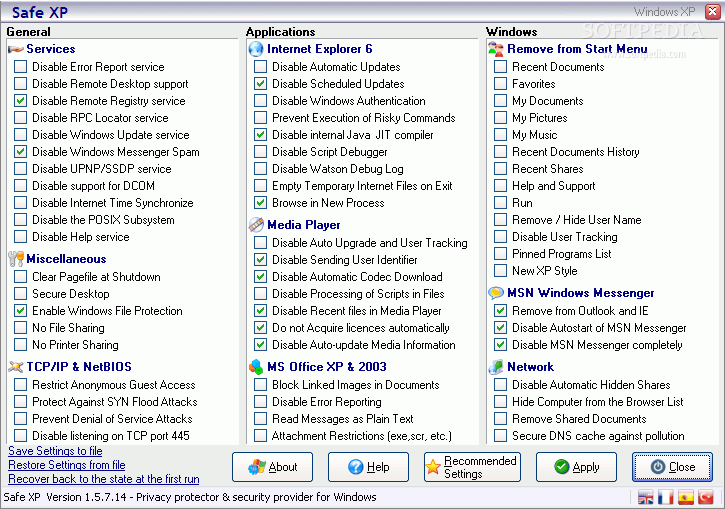
Task: Switch language with the Turkish flag
Action: pyautogui.click(x=706, y=497)
